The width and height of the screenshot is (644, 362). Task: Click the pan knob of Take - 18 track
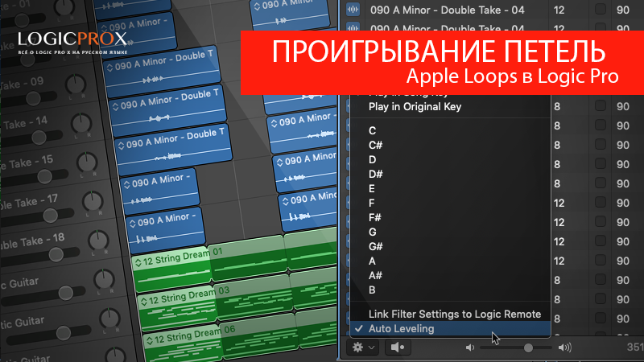tap(98, 241)
